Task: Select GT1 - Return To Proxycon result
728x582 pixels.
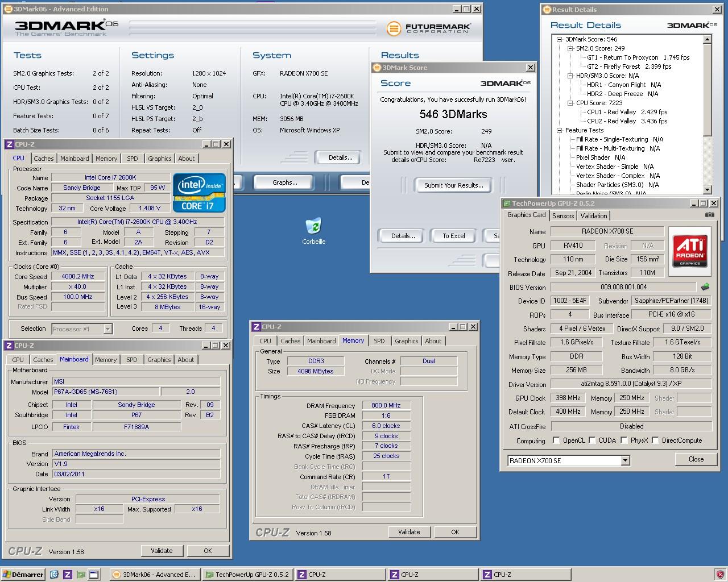Action: [x=638, y=57]
